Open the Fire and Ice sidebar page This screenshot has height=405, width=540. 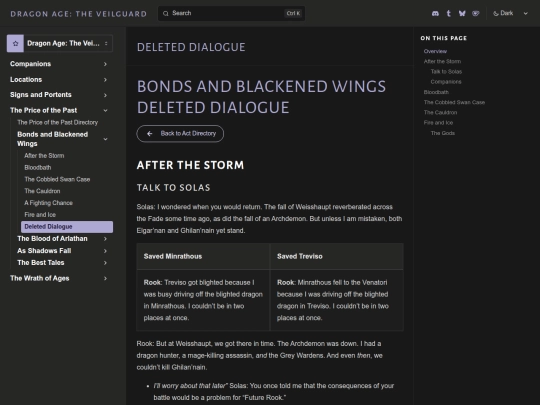tap(40, 215)
